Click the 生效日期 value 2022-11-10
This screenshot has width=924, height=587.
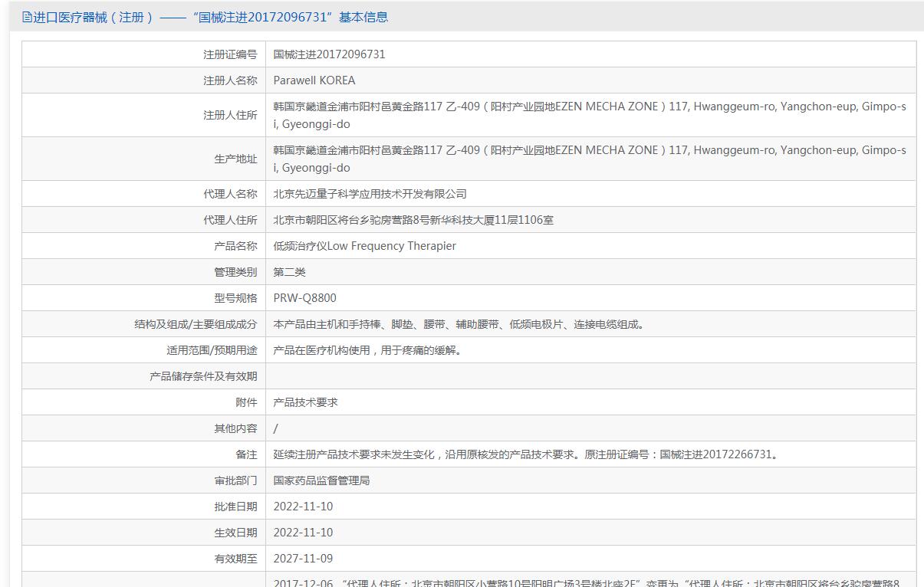tap(303, 533)
